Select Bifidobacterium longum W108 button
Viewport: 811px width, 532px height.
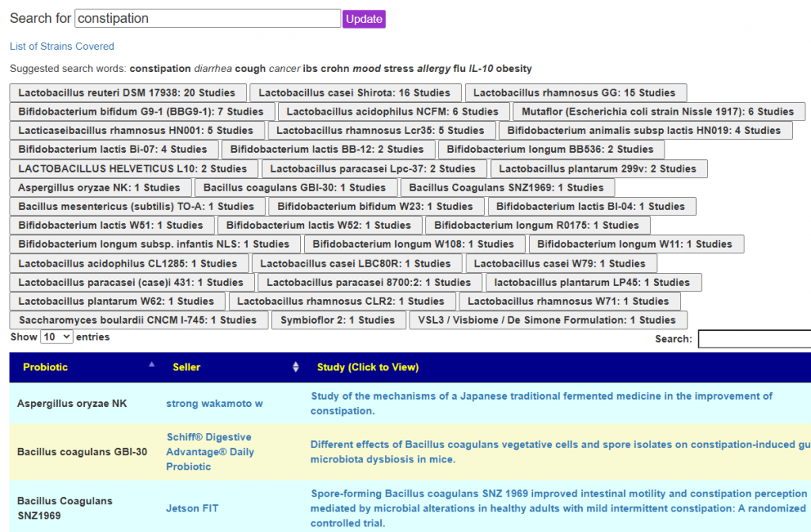[x=413, y=244]
